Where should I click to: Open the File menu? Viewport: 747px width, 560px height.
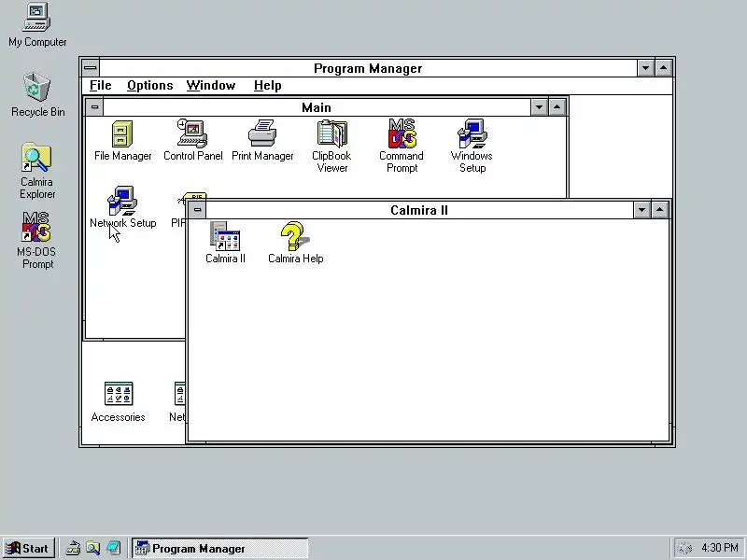101,85
